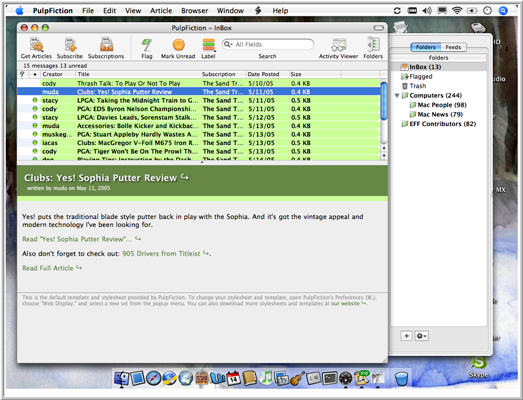
Task: Click unread dot of Stuart Appleby row
Action: (x=35, y=134)
